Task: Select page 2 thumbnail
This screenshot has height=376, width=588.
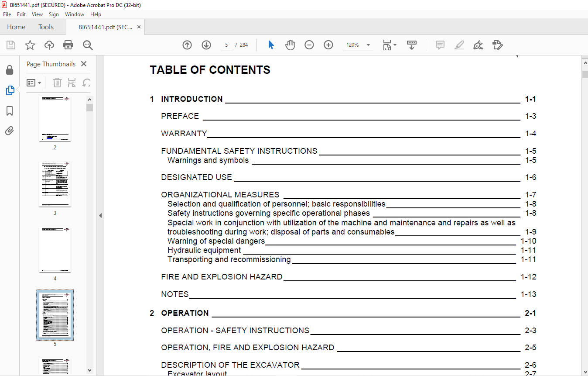Action: 55,118
